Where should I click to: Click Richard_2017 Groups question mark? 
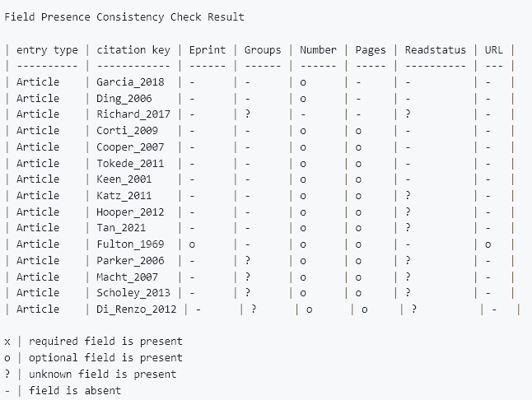[248, 114]
